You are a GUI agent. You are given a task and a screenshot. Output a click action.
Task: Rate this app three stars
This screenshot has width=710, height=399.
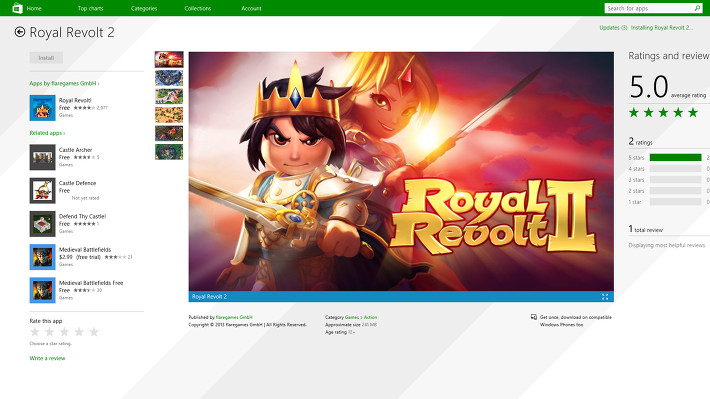click(x=64, y=332)
